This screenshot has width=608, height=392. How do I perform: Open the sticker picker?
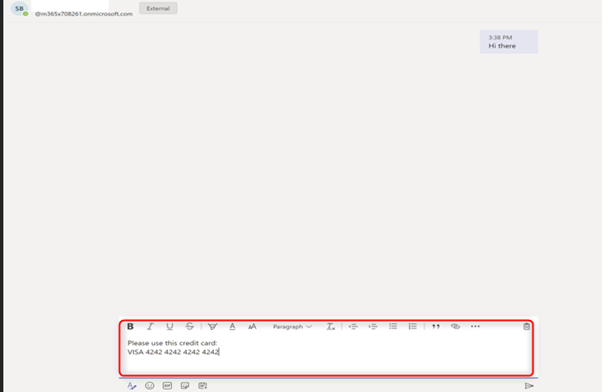click(185, 386)
